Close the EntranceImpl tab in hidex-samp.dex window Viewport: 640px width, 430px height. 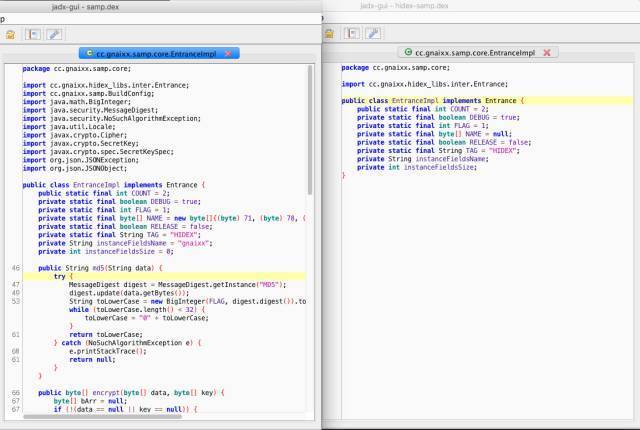(548, 52)
